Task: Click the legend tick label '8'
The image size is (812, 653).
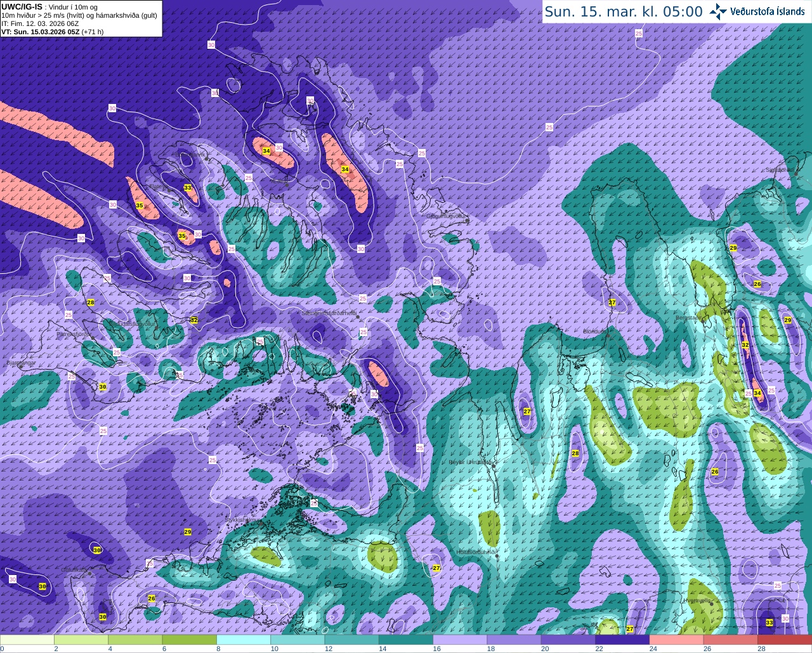Action: (218, 649)
